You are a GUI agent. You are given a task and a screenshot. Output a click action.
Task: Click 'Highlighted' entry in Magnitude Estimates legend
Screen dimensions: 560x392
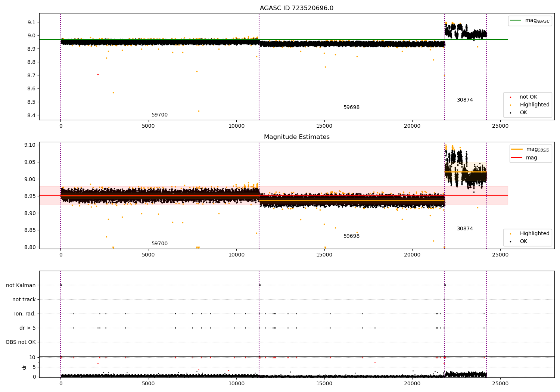click(530, 234)
